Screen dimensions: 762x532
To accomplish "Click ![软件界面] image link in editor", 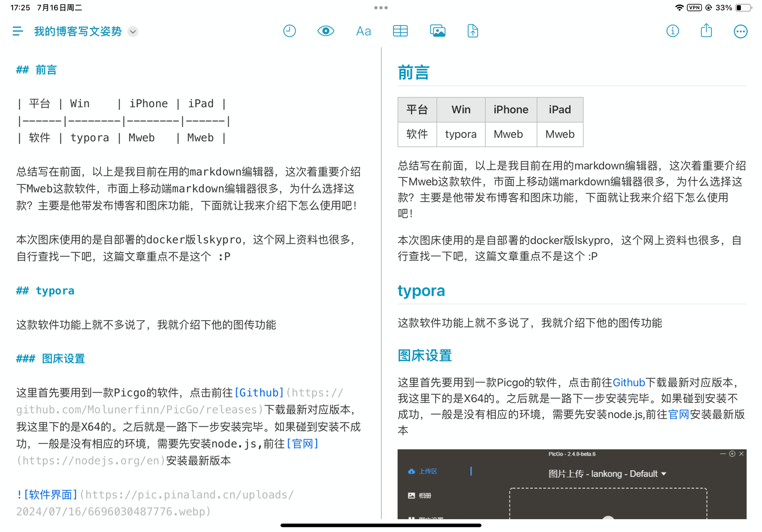I will (47, 494).
